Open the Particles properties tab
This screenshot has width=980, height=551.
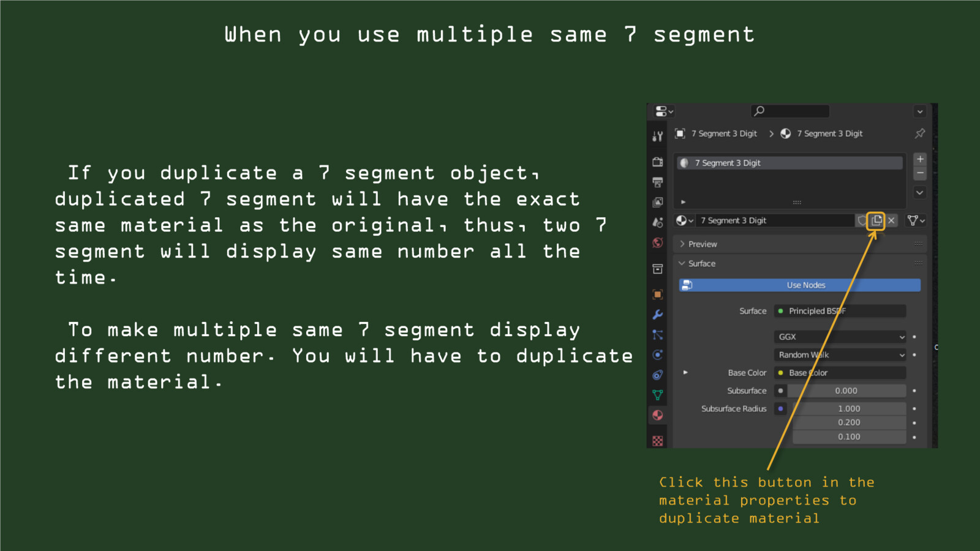657,335
